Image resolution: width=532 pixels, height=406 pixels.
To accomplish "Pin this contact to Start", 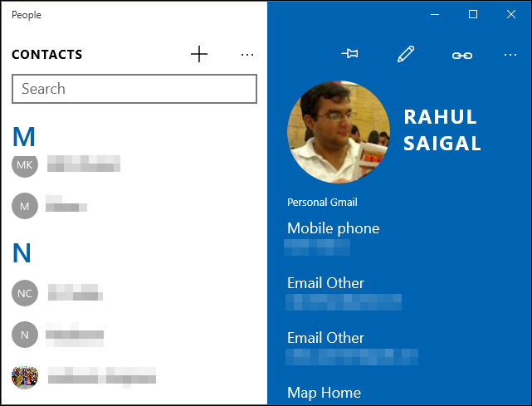I will tap(349, 55).
